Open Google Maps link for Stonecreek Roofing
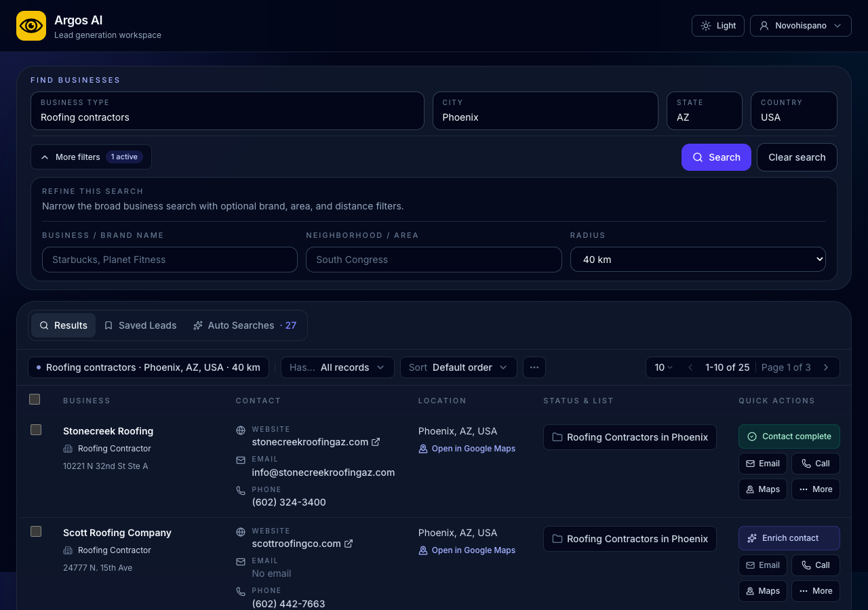The width and height of the screenshot is (868, 610). [473, 449]
